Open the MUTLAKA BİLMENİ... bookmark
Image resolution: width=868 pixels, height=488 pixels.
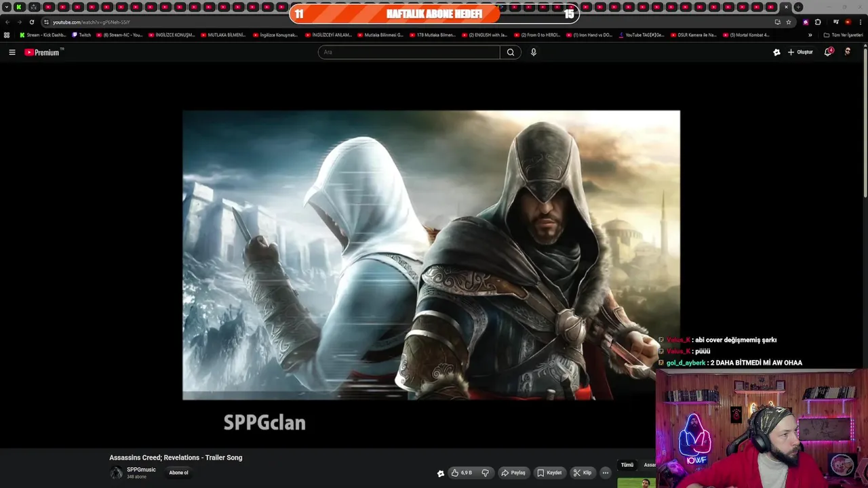coord(223,35)
